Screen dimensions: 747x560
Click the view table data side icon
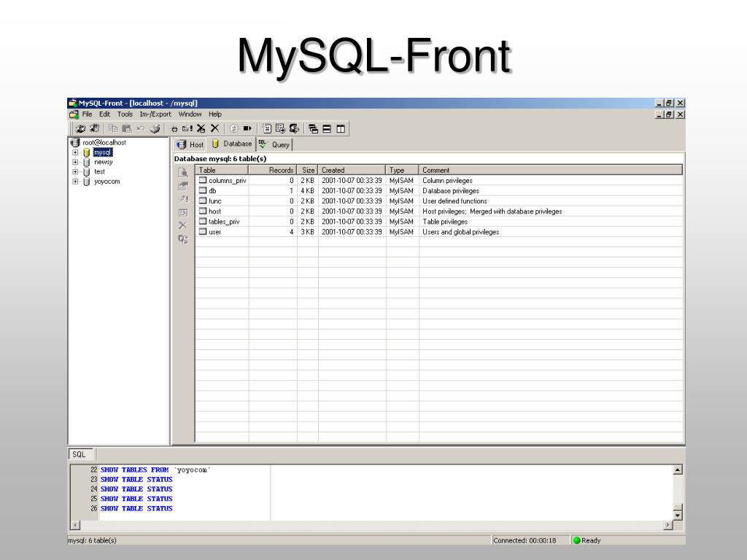(x=183, y=173)
